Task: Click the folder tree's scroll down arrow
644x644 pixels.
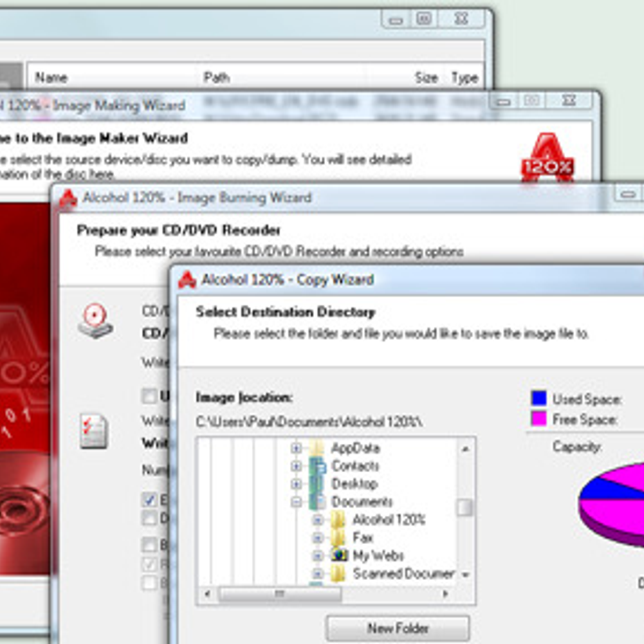Action: point(465,575)
